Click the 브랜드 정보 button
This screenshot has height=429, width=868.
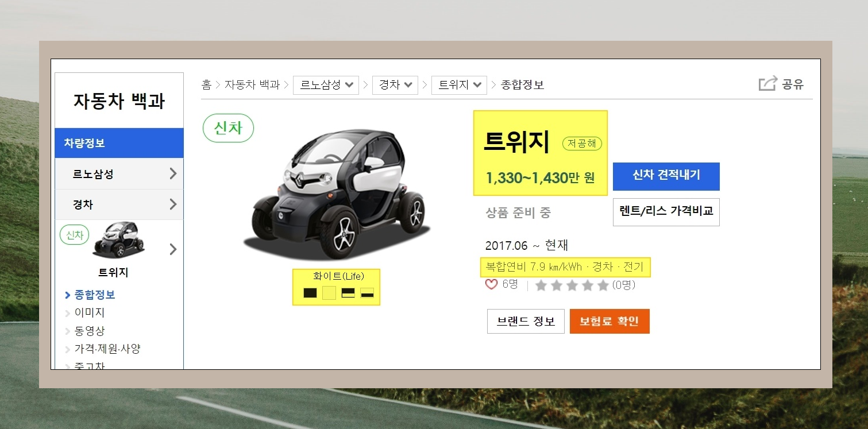click(526, 321)
